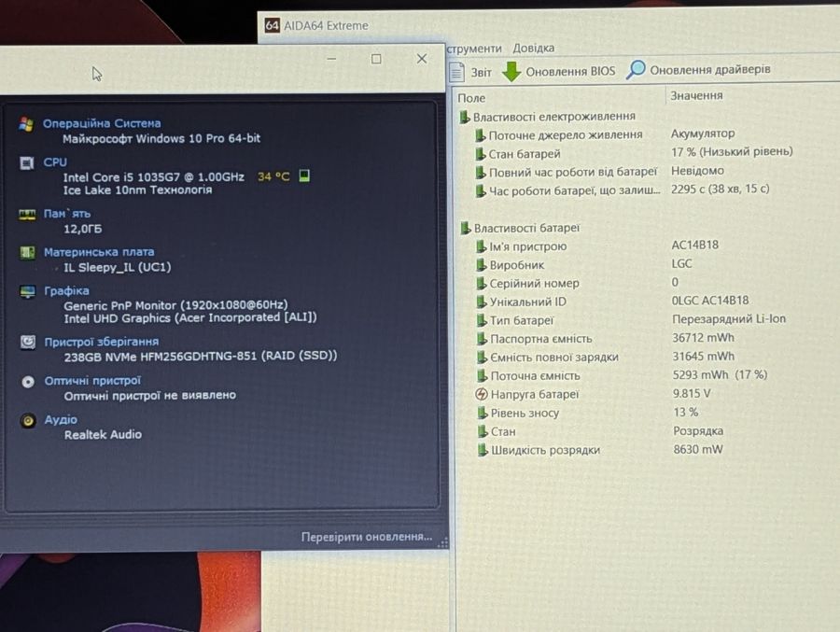840x632 pixels.
Task: Click the magnifier Оновлення драйверів icon
Action: [x=636, y=70]
